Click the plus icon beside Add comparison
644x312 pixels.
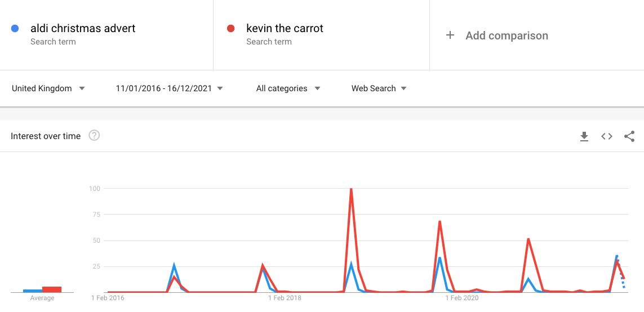450,35
